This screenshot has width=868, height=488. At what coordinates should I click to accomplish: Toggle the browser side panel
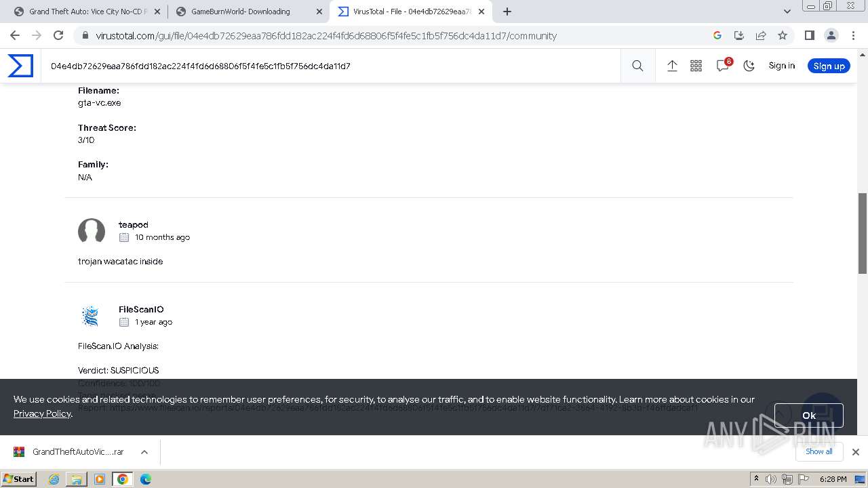tap(809, 35)
